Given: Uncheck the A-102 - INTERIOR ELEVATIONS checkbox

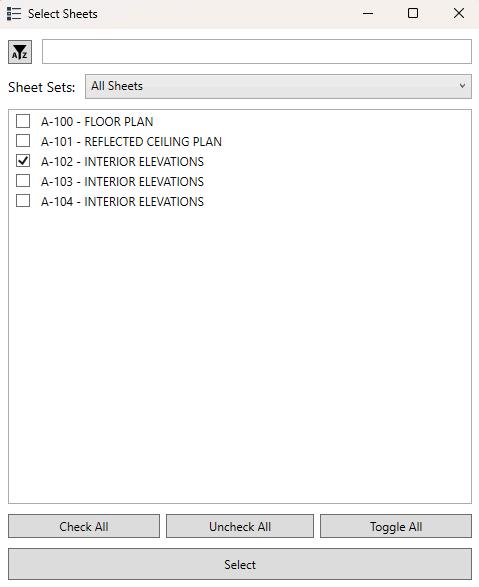Looking at the screenshot, I should pyautogui.click(x=23, y=161).
